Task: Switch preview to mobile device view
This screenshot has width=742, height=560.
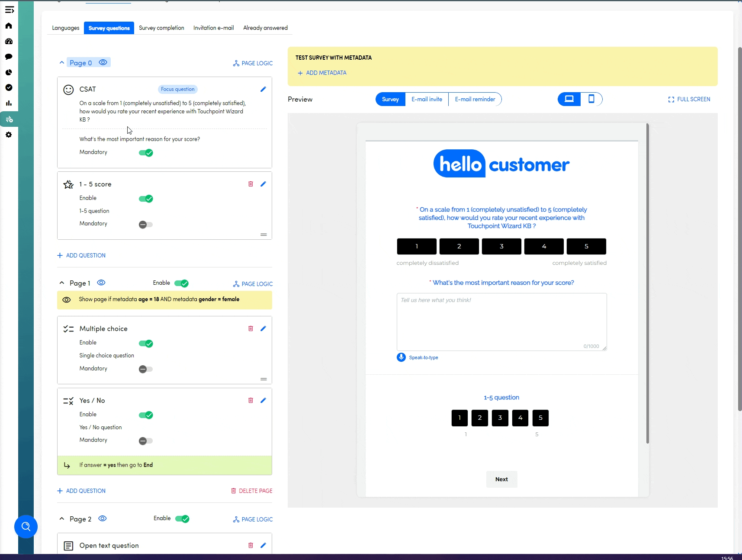Action: point(591,99)
